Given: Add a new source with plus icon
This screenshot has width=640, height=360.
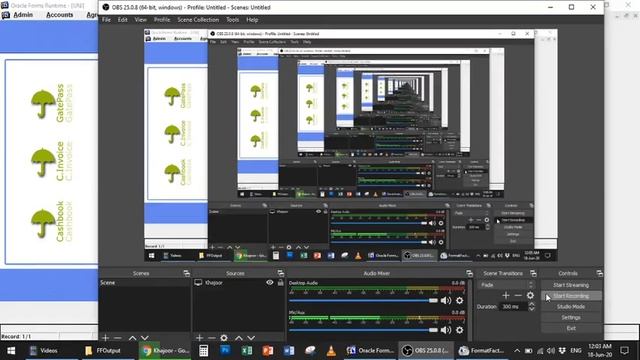Looking at the screenshot, I should [x=199, y=338].
